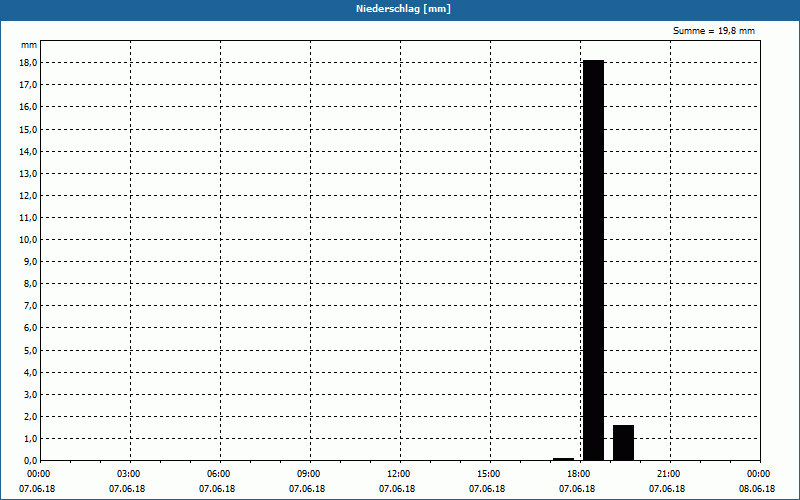Image resolution: width=800 pixels, height=500 pixels.
Task: Click the Niederschlag [mm] chart title
Action: tap(403, 9)
